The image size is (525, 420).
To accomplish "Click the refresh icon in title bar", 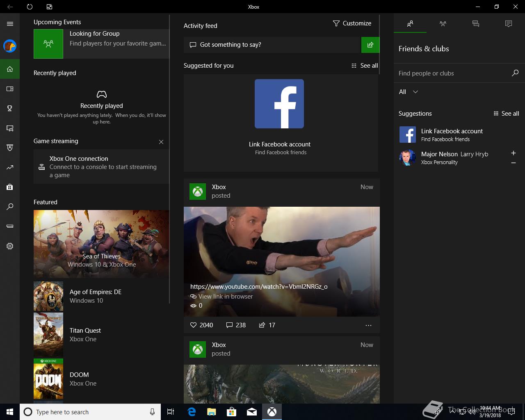I will tap(30, 7).
